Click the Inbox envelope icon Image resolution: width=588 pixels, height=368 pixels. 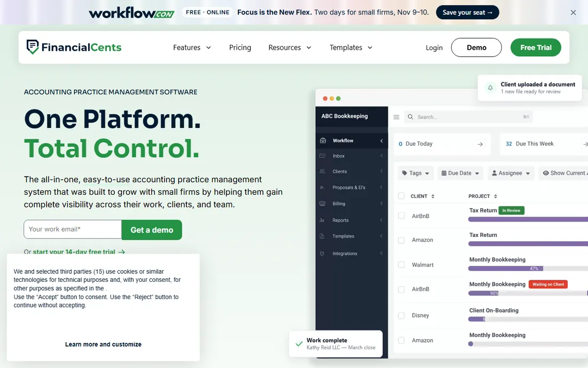(x=322, y=156)
